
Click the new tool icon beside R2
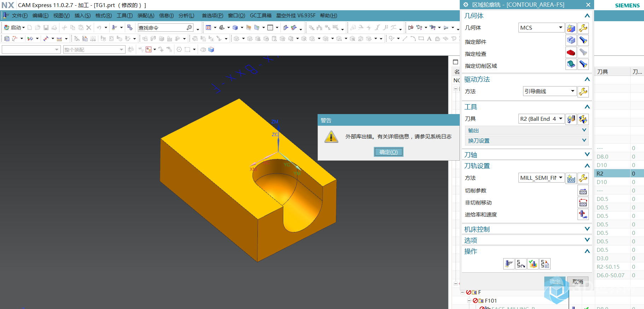click(571, 119)
